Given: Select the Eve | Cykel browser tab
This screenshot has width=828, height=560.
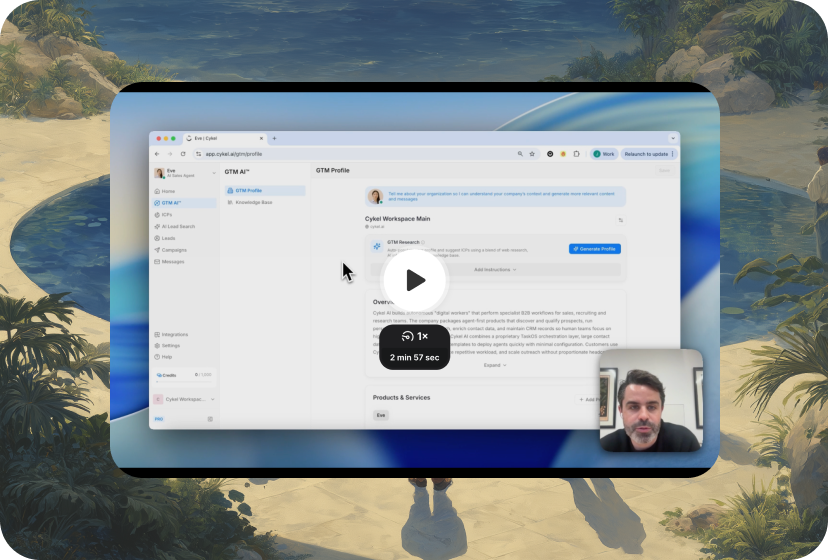Looking at the screenshot, I should pos(224,138).
